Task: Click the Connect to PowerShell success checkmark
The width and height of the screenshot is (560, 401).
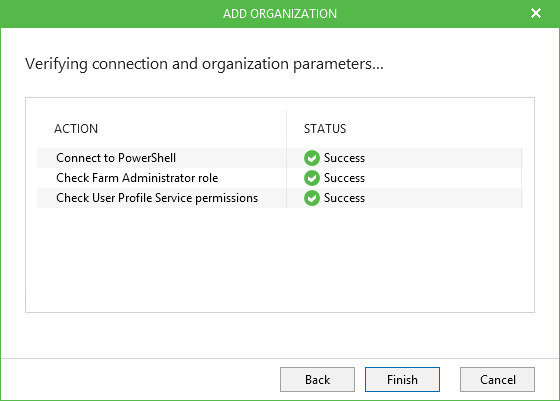Action: 312,158
